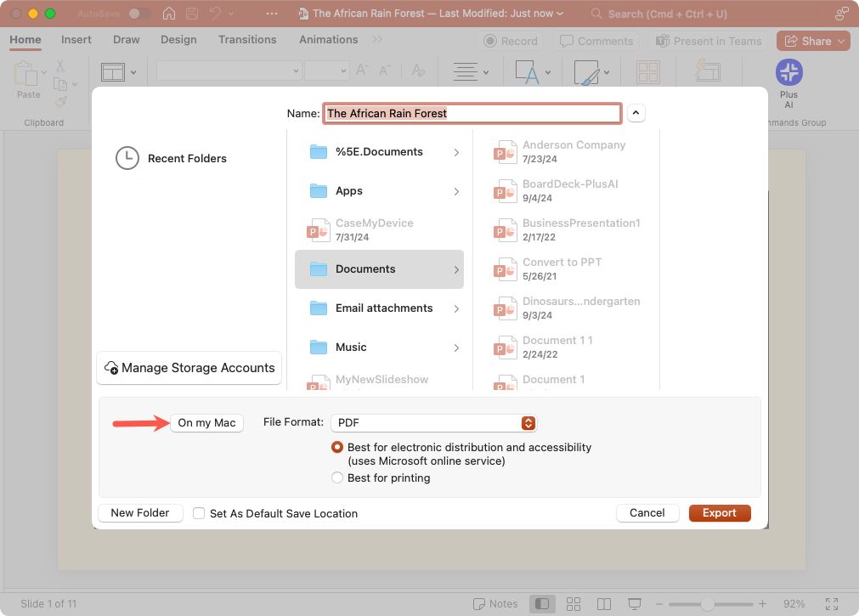This screenshot has width=859, height=616.
Task: Click the text styles A icon
Action: (528, 72)
